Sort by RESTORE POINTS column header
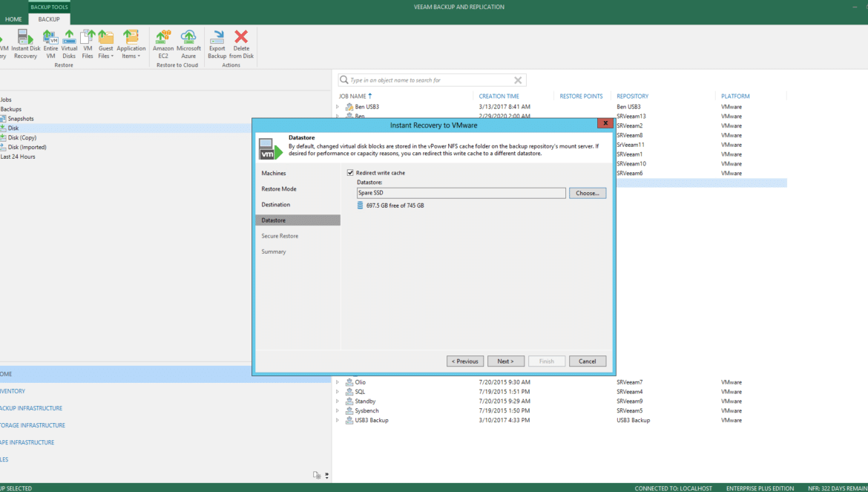 coord(581,96)
